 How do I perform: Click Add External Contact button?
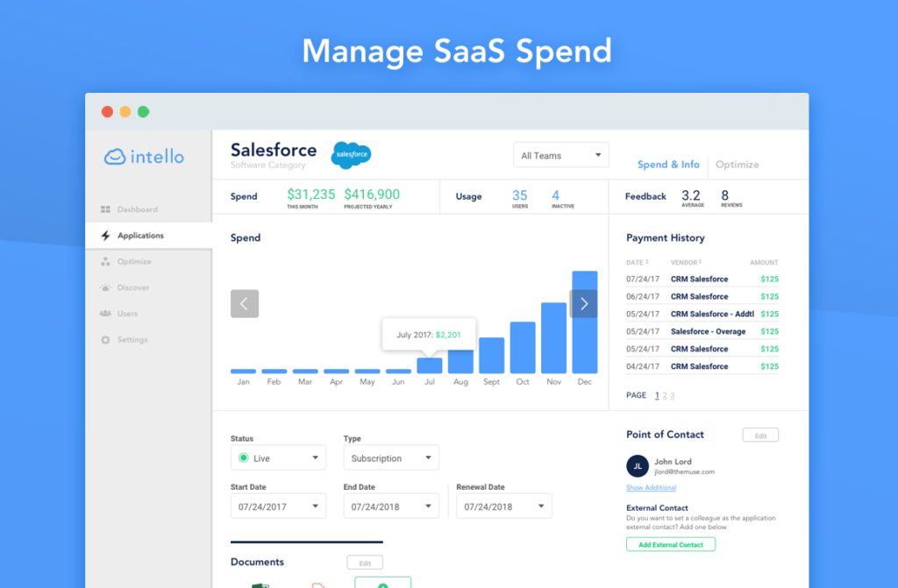click(x=671, y=544)
